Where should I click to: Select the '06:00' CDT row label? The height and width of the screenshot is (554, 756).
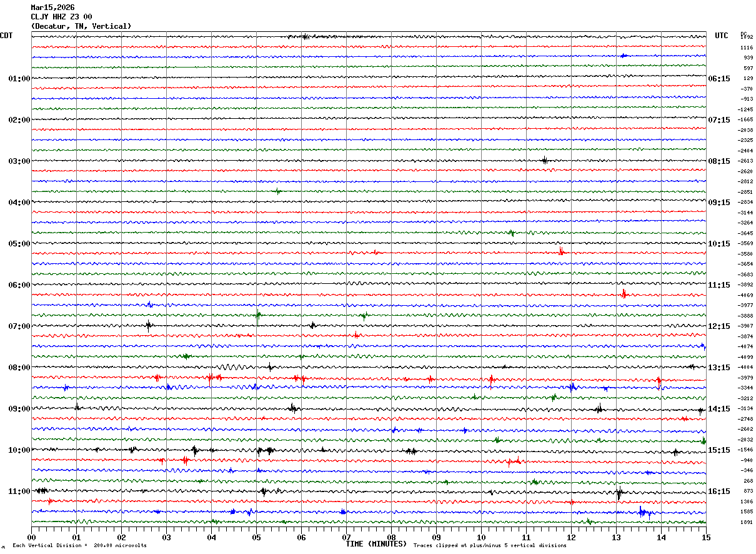(x=19, y=285)
